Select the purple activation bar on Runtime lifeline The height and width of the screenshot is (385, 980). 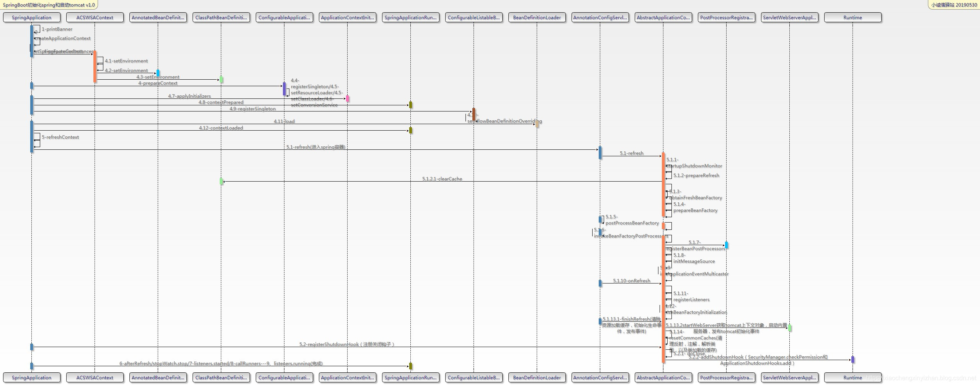pyautogui.click(x=853, y=360)
